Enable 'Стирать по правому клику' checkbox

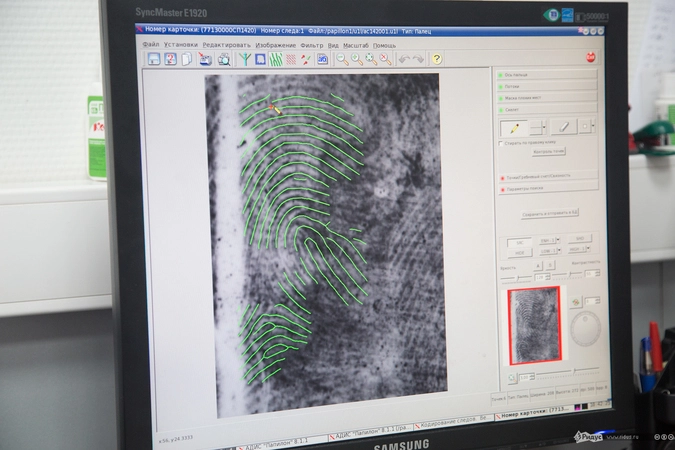501,143
